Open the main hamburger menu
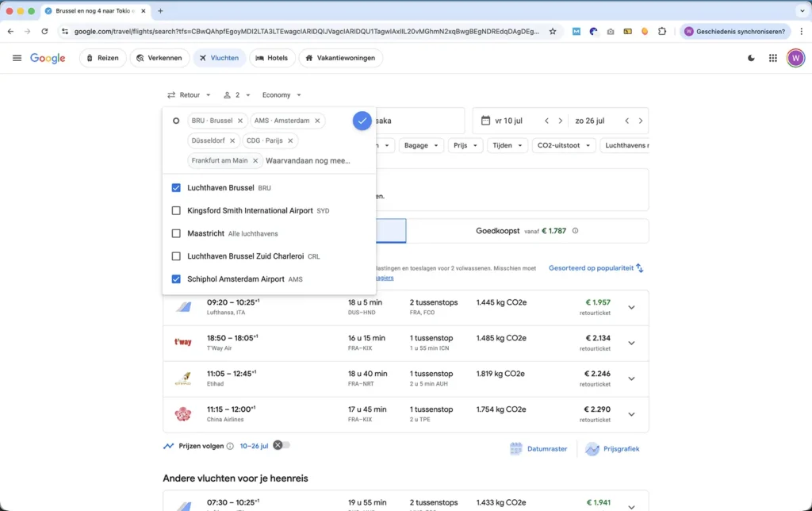This screenshot has height=511, width=812. 17,57
